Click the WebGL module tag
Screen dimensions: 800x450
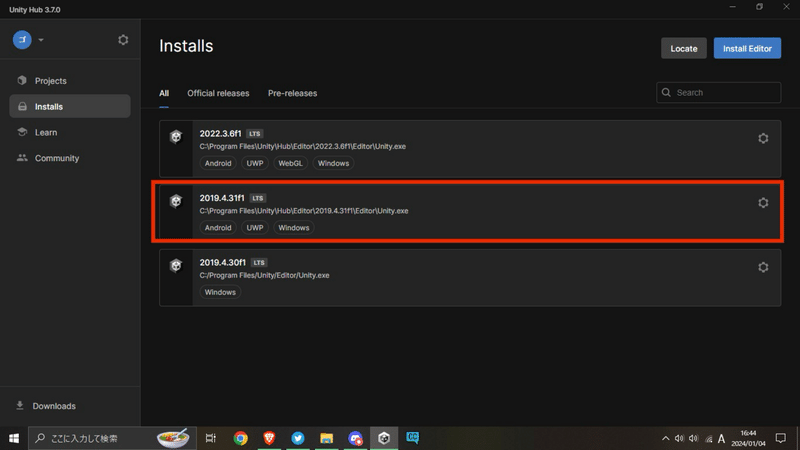290,163
